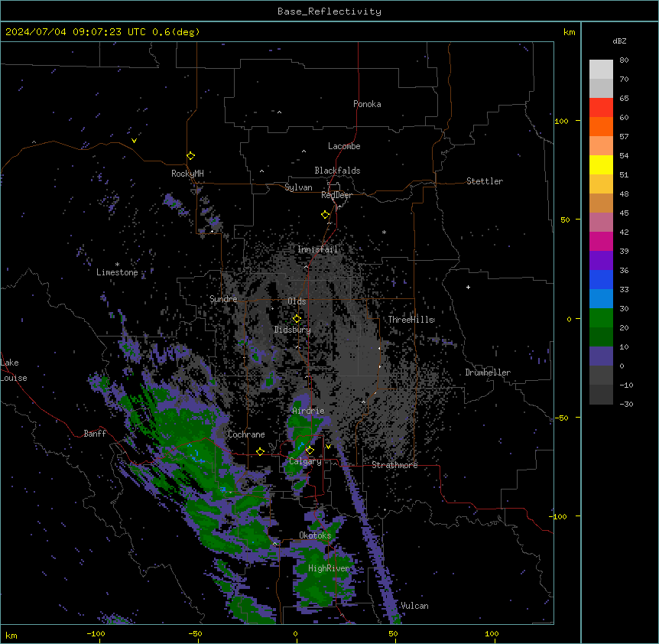Viewport: 659px width, 644px height.
Task: Click the Vulcan label
Action: point(415,606)
